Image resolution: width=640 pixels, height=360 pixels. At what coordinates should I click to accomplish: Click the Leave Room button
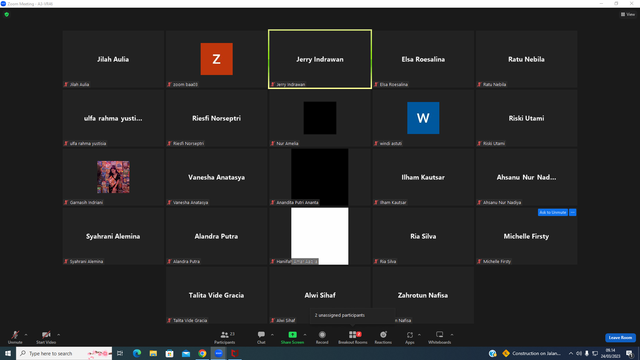coord(620,338)
